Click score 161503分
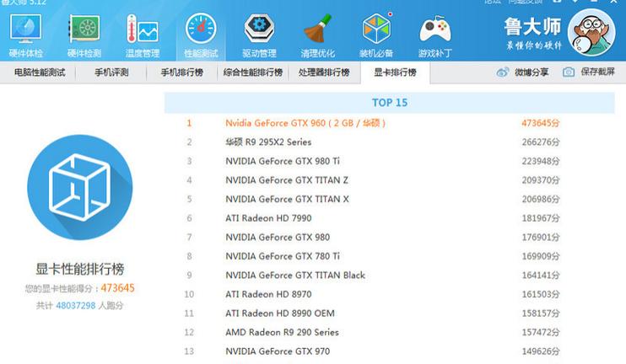 click(541, 294)
